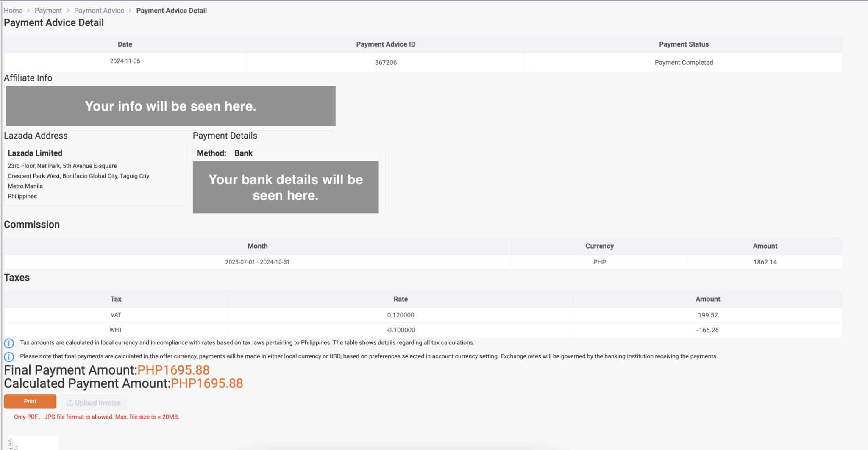Click the Payment Advice ID value 367206
868x450 pixels.
click(x=385, y=62)
